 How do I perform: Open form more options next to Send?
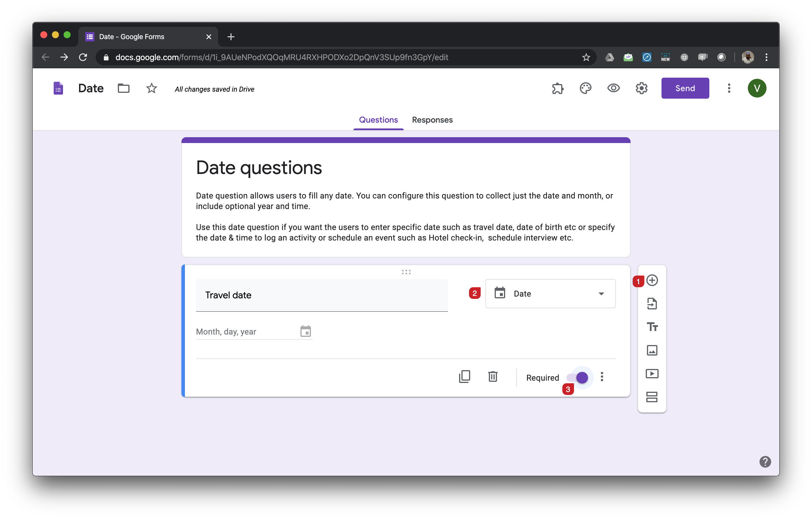(x=729, y=88)
